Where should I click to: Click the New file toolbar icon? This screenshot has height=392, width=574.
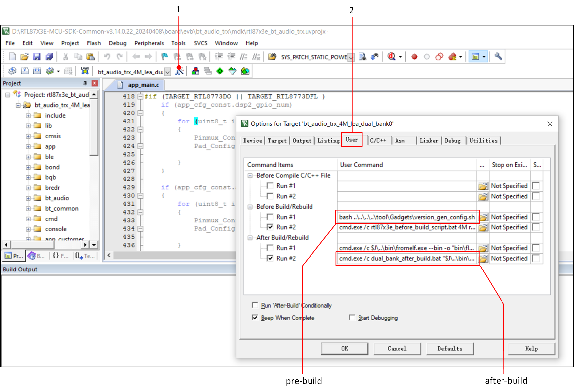coord(12,57)
